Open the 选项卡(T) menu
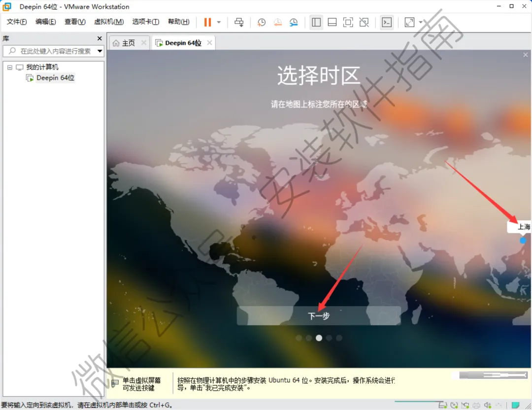The width and height of the screenshot is (532, 410). 145,22
